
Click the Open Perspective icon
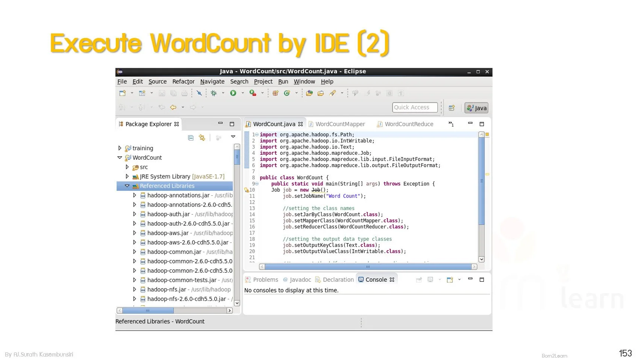point(452,108)
